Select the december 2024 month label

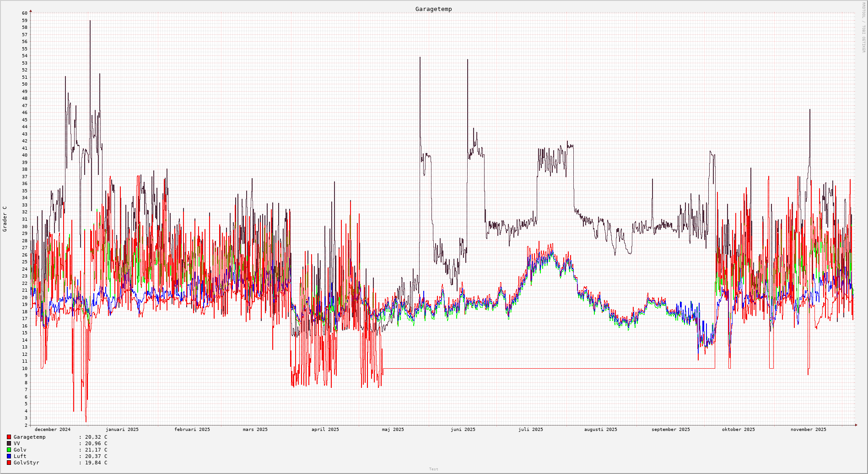point(53,430)
